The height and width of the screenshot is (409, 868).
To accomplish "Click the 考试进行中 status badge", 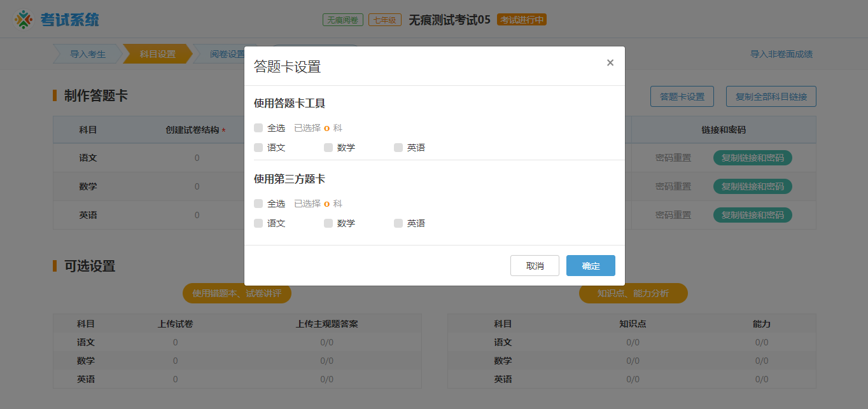I will click(522, 20).
